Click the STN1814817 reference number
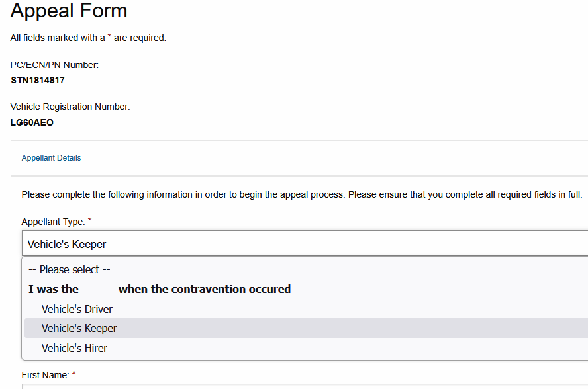Image resolution: width=588 pixels, height=389 pixels. click(38, 81)
